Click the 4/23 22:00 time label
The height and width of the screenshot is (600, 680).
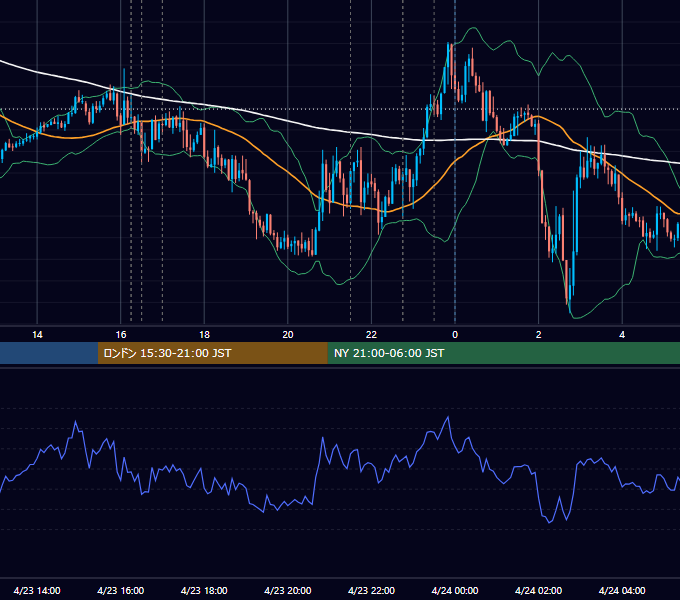(x=371, y=590)
